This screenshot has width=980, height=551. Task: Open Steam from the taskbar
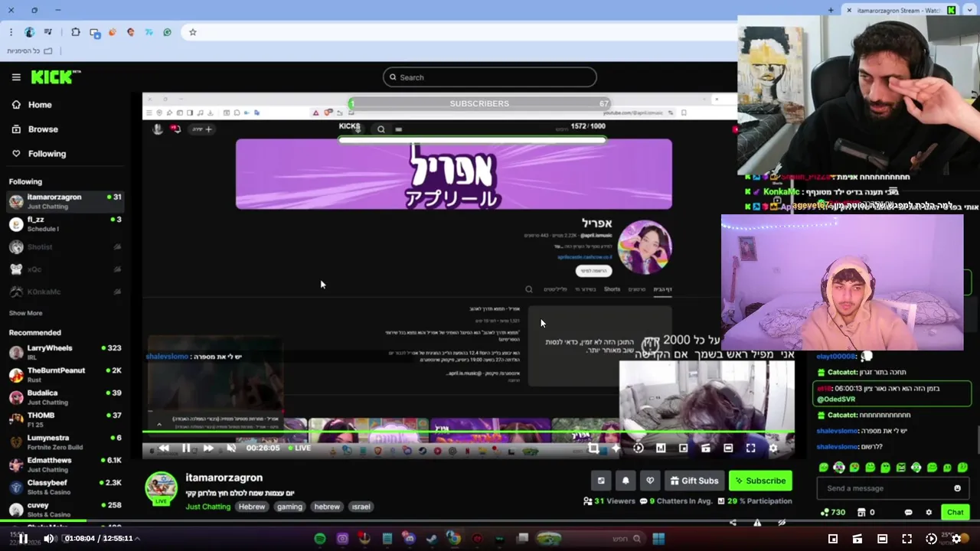(432, 539)
